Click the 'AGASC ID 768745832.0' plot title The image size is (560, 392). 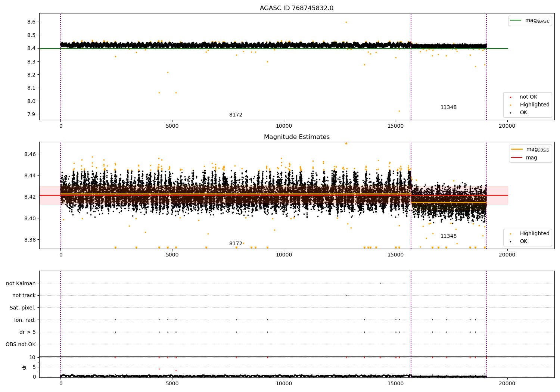296,8
